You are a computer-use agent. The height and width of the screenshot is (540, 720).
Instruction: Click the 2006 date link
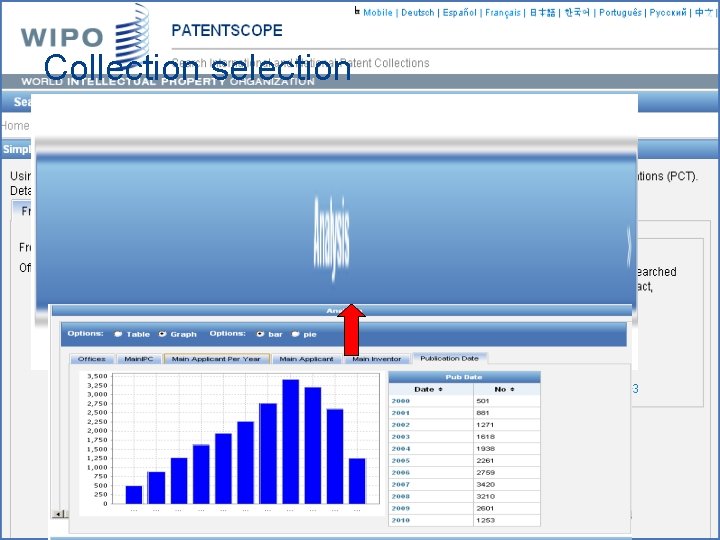(400, 472)
